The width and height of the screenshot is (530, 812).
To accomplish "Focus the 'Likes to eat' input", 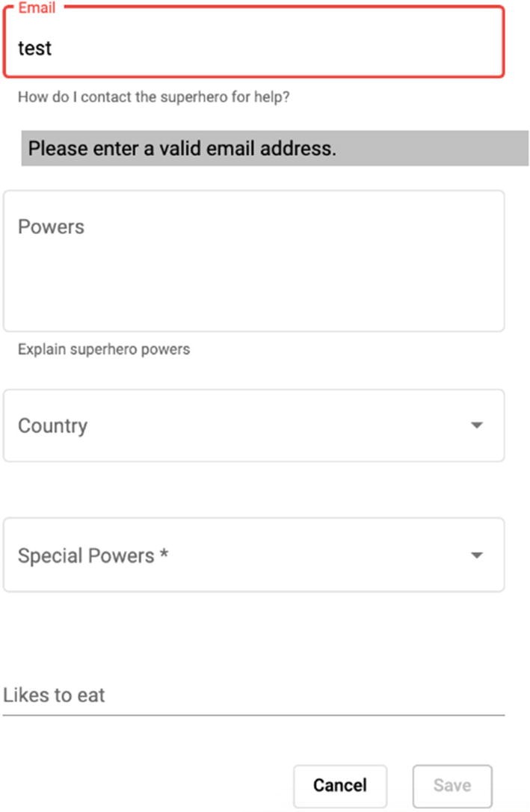I will [253, 695].
